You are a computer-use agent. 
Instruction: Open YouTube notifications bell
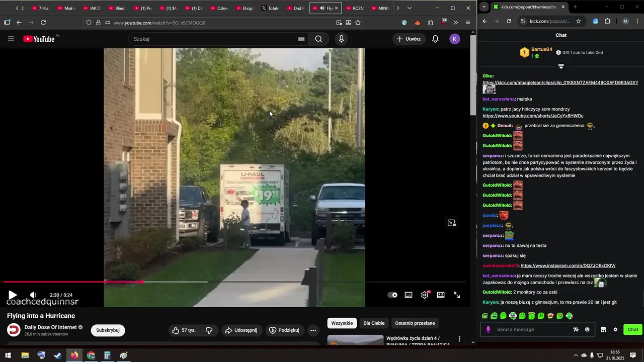tap(436, 39)
